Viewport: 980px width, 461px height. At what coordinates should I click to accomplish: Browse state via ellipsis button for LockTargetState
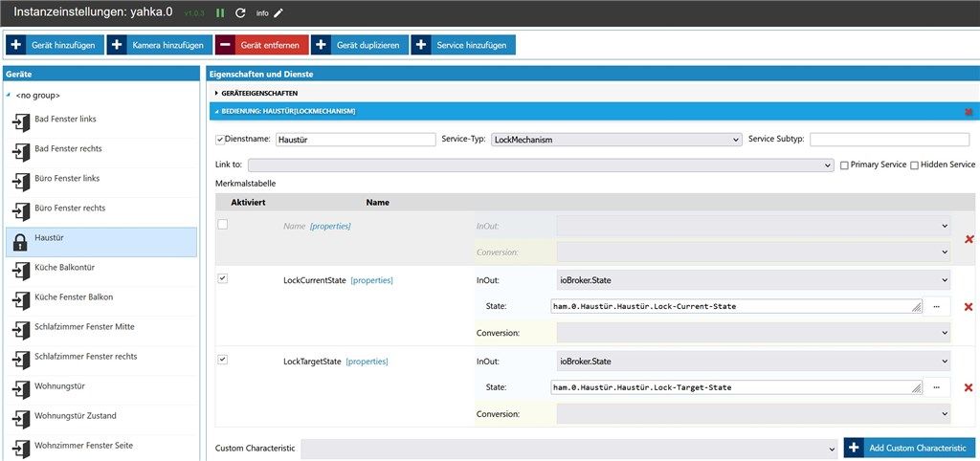937,387
